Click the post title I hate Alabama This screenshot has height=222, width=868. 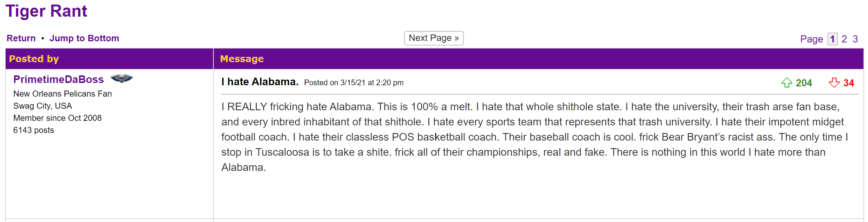pyautogui.click(x=260, y=82)
